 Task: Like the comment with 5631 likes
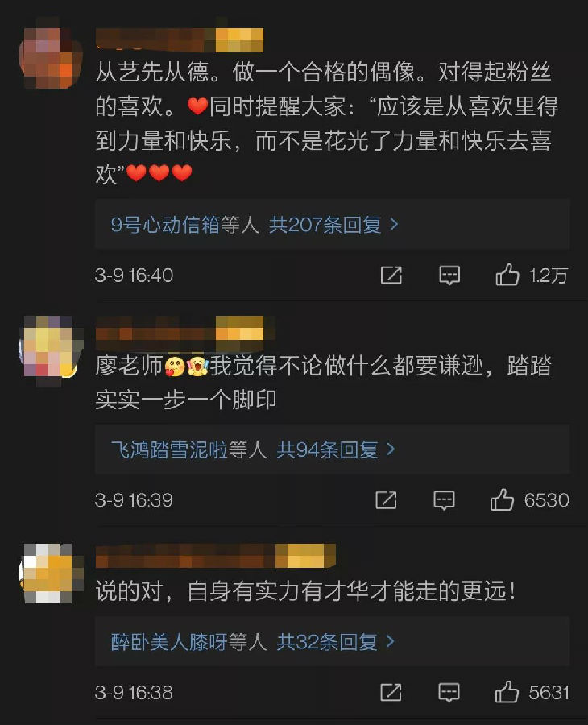(507, 692)
